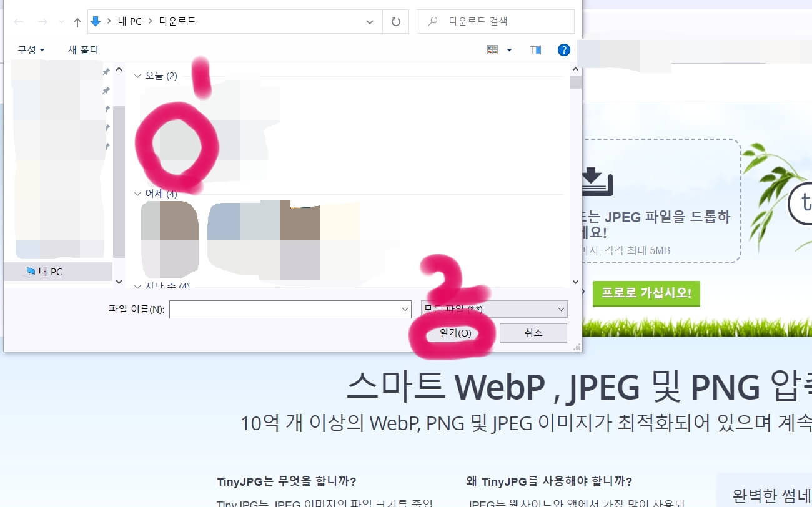Viewport: 812px width, 507px height.
Task: Click the TinyJPG는 무엇을 합니까? heading
Action: coord(287,481)
